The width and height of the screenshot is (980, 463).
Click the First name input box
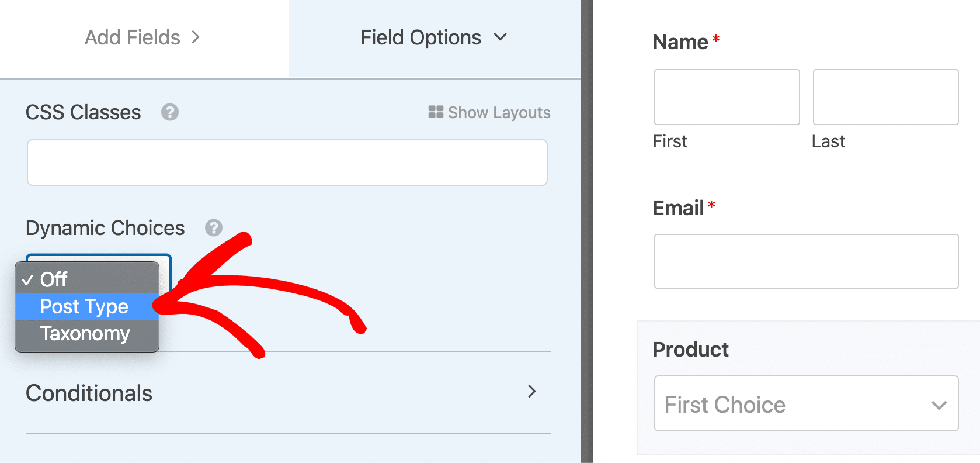[726, 97]
